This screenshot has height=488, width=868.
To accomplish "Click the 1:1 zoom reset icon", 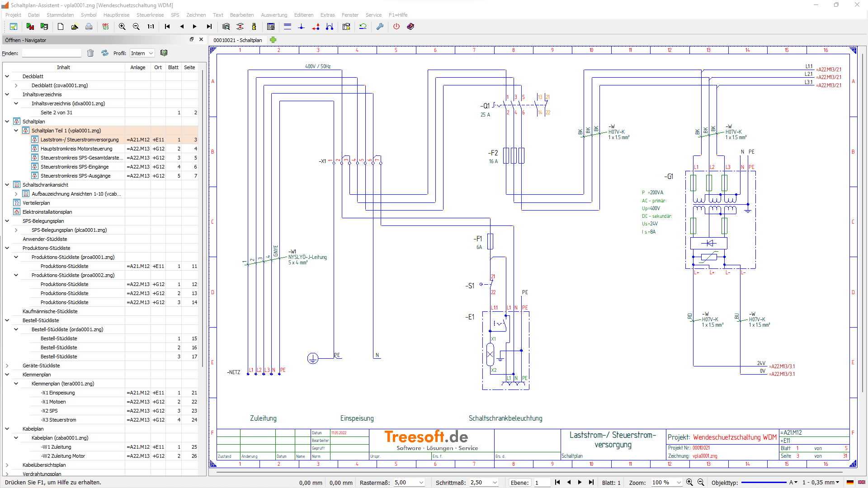I will tap(151, 27).
